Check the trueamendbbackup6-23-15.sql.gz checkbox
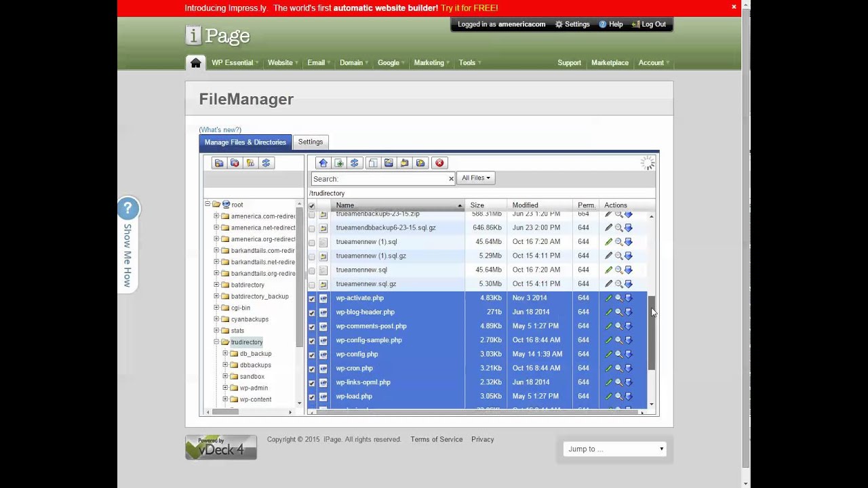Screen dimensions: 868x488 coord(312,228)
